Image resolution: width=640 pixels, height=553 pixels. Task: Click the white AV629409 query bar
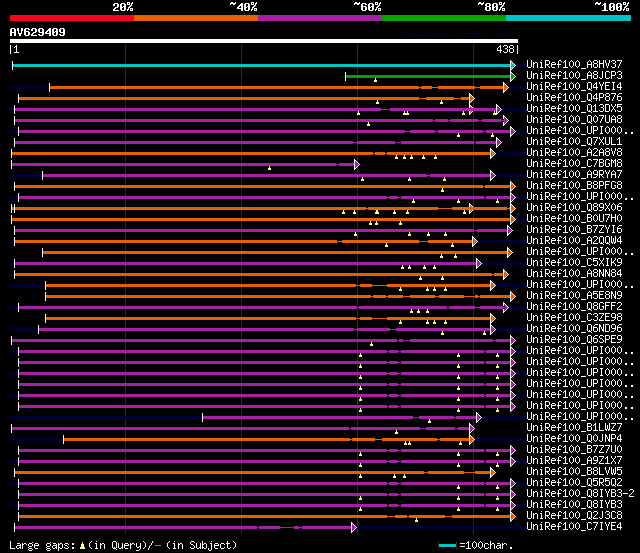point(264,41)
